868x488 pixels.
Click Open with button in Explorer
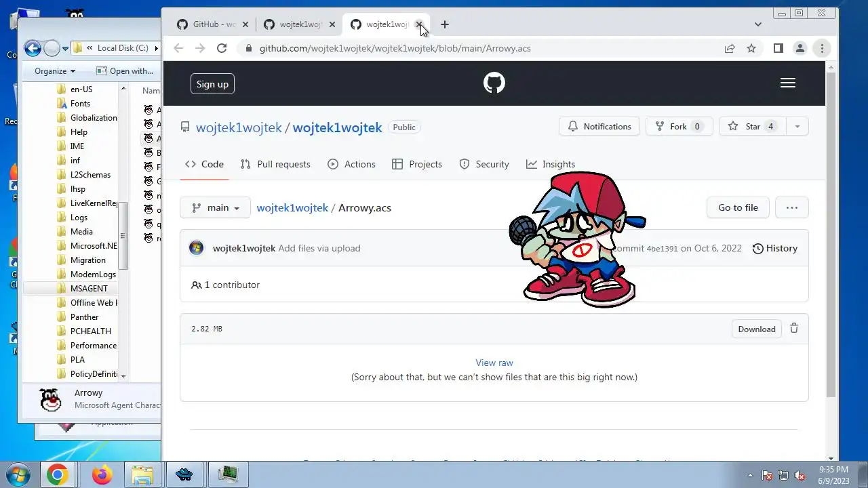[x=125, y=70]
